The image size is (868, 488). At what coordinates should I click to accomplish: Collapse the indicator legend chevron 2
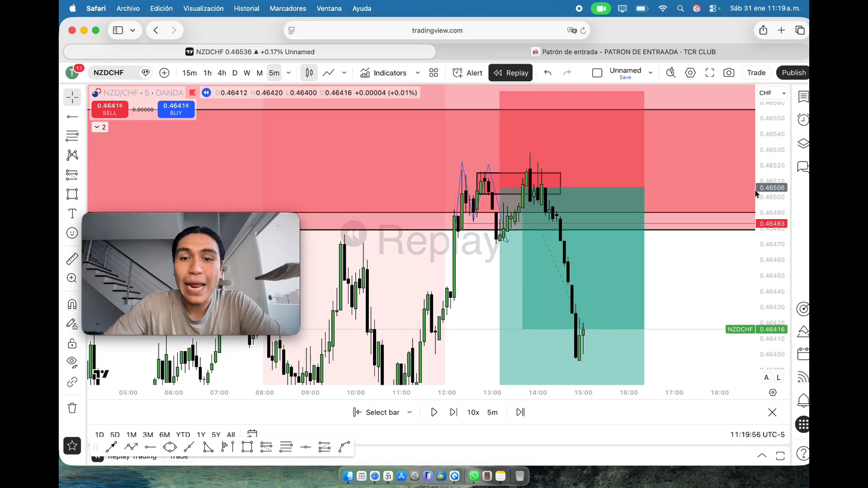coord(100,127)
